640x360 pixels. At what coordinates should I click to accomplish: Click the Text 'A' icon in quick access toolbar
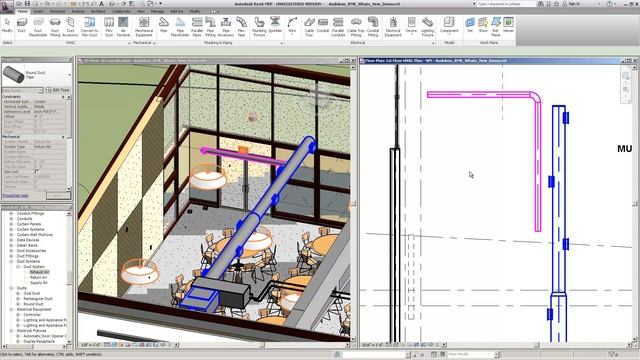pyautogui.click(x=101, y=4)
